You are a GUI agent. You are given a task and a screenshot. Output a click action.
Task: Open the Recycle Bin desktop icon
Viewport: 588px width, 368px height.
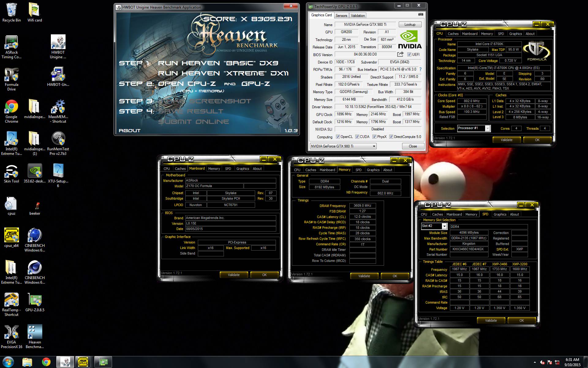pos(12,12)
